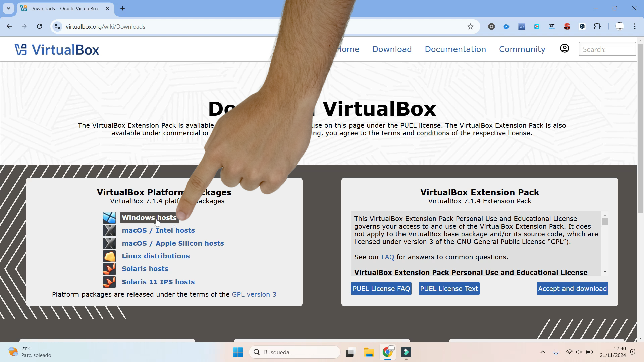Click the Solaris hosts icon

[x=109, y=268]
